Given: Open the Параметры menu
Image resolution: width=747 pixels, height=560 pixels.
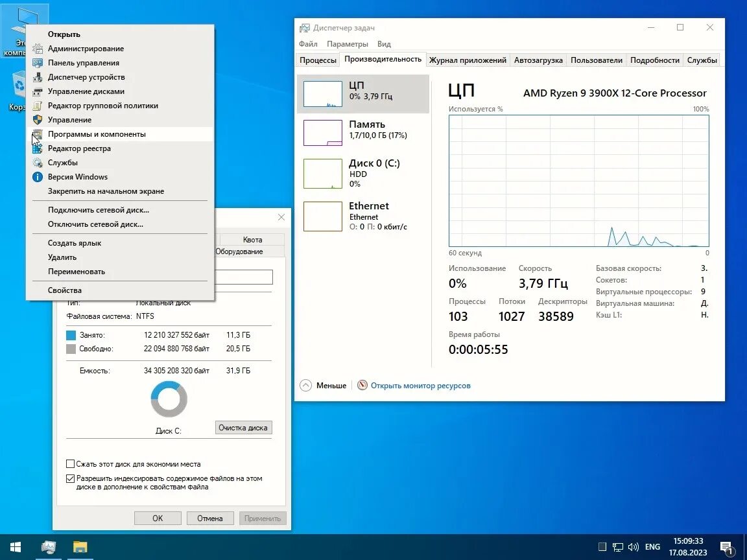Looking at the screenshot, I should [x=348, y=44].
